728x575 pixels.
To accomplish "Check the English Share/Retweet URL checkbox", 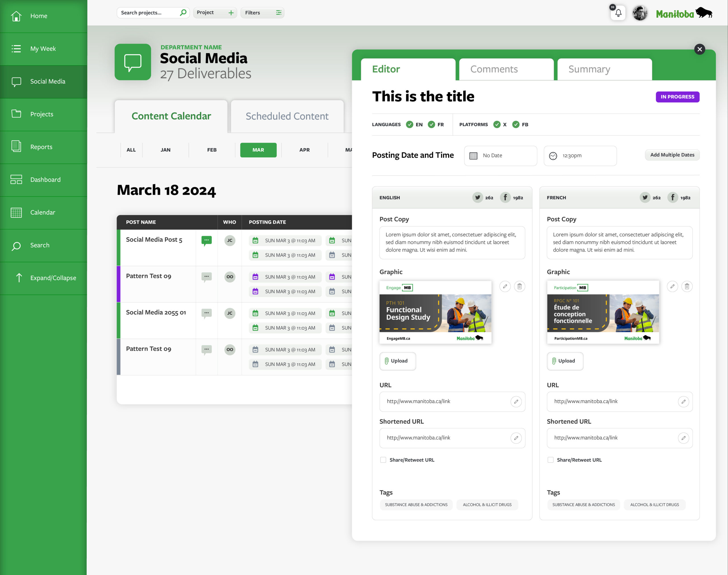I will coord(383,460).
